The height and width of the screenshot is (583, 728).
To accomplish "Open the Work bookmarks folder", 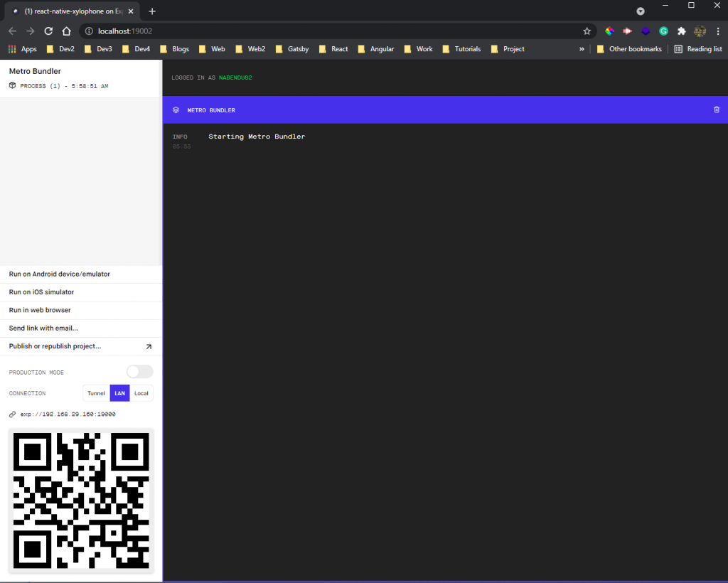I will [418, 49].
